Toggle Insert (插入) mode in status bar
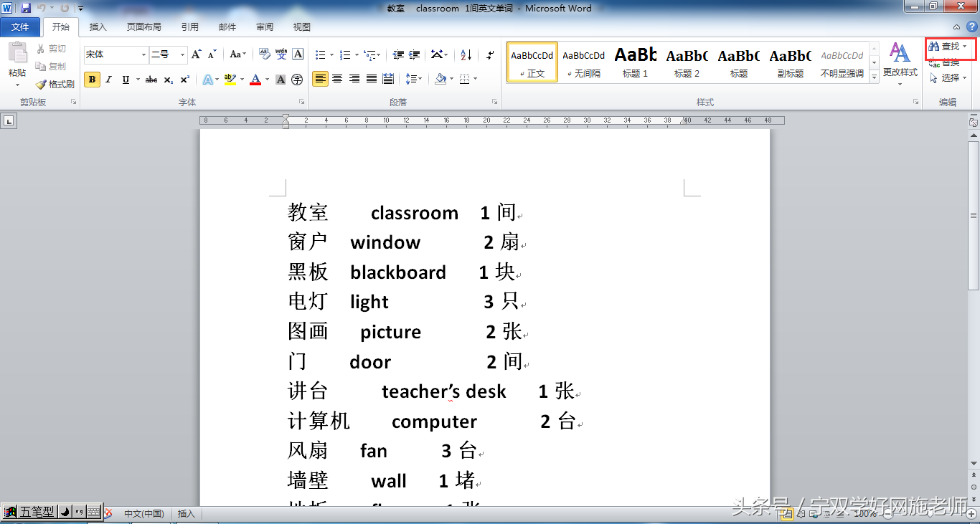Screen dimensions: 980x524 (x=187, y=513)
